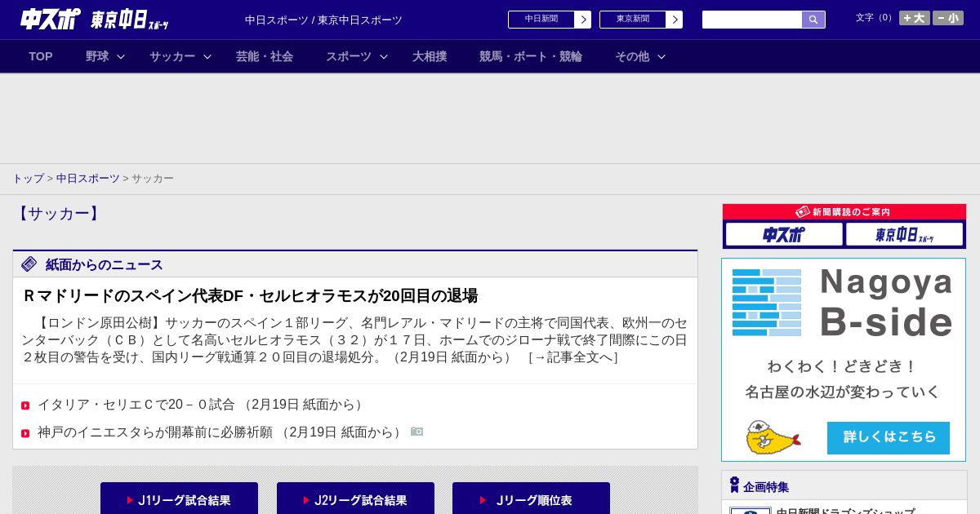Open J2リーグ試合結果 button
The width and height of the screenshot is (980, 514).
point(355,499)
